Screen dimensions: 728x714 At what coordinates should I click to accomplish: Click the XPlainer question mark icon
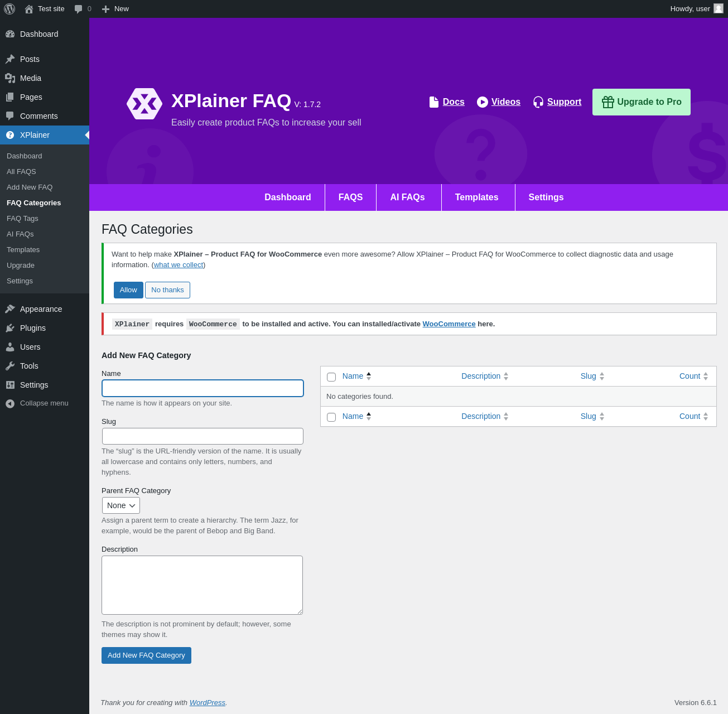[10, 135]
